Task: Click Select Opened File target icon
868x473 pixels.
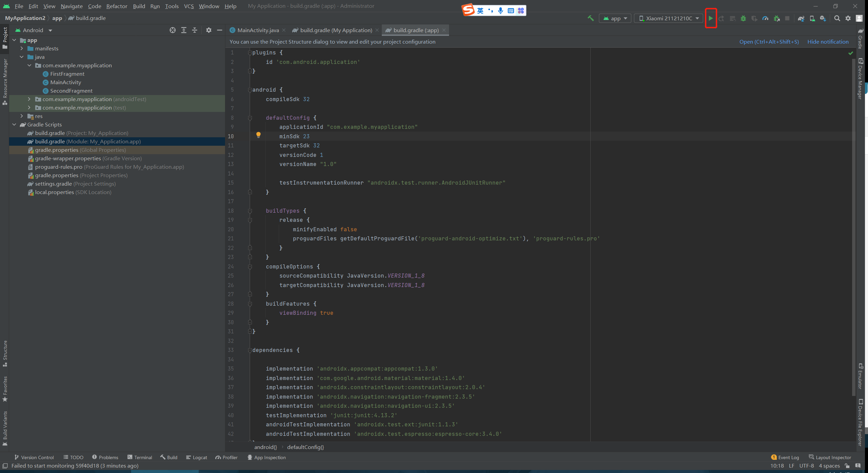Action: tap(173, 30)
